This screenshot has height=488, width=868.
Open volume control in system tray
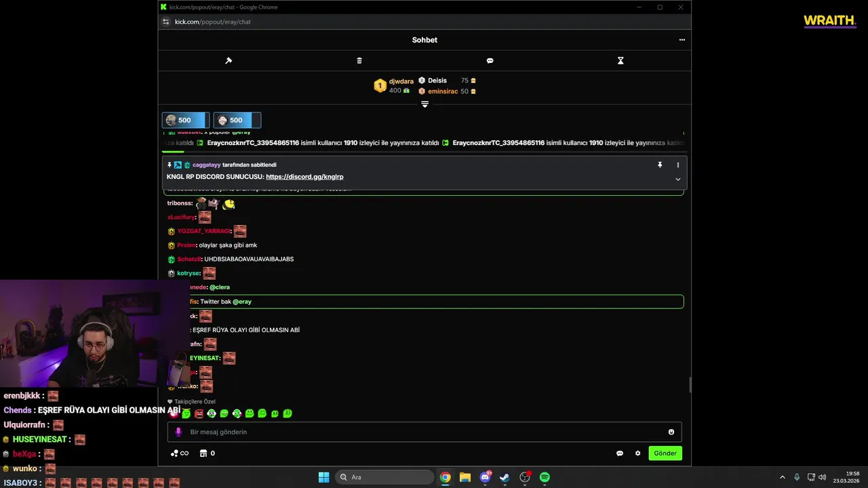pos(822,477)
